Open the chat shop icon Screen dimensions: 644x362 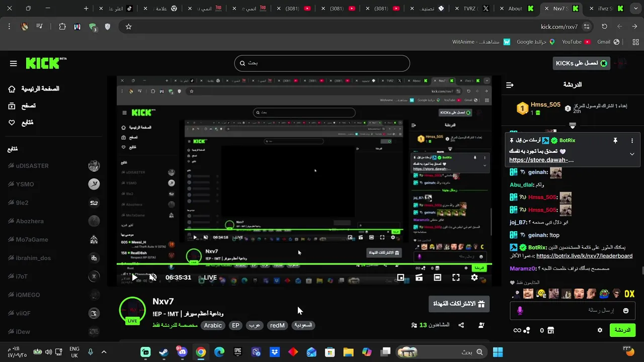point(550,330)
